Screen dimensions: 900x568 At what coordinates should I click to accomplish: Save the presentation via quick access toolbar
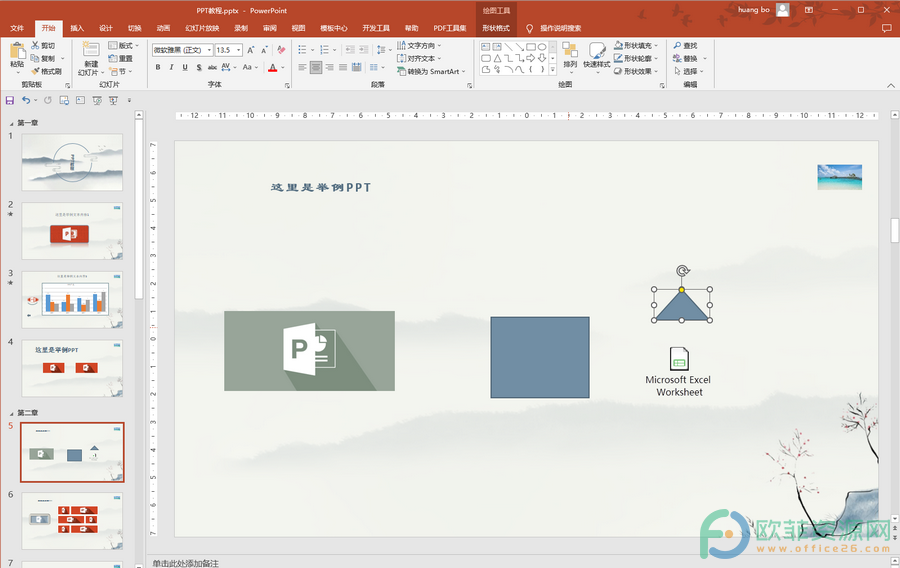[10, 100]
